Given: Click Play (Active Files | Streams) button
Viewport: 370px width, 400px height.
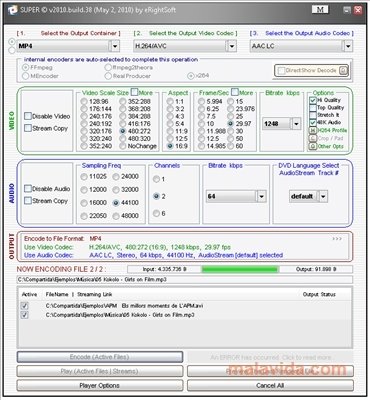Looking at the screenshot, I should pos(100,371).
